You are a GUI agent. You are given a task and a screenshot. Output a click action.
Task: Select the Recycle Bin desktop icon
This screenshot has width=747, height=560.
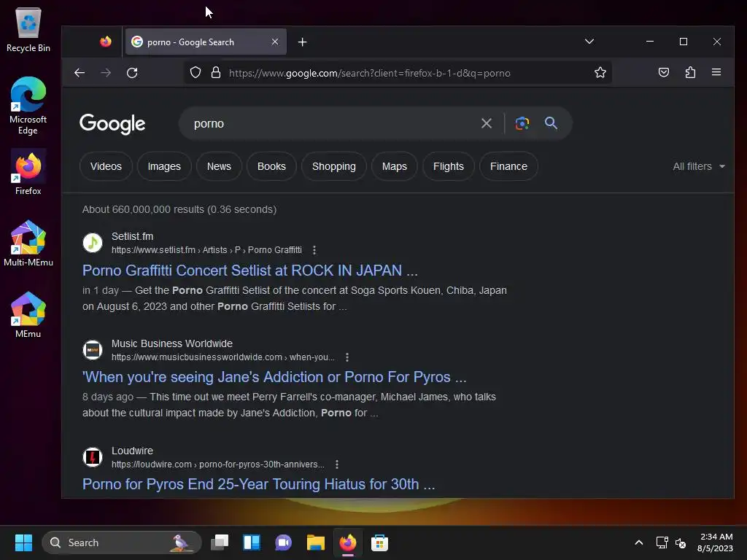tap(28, 29)
